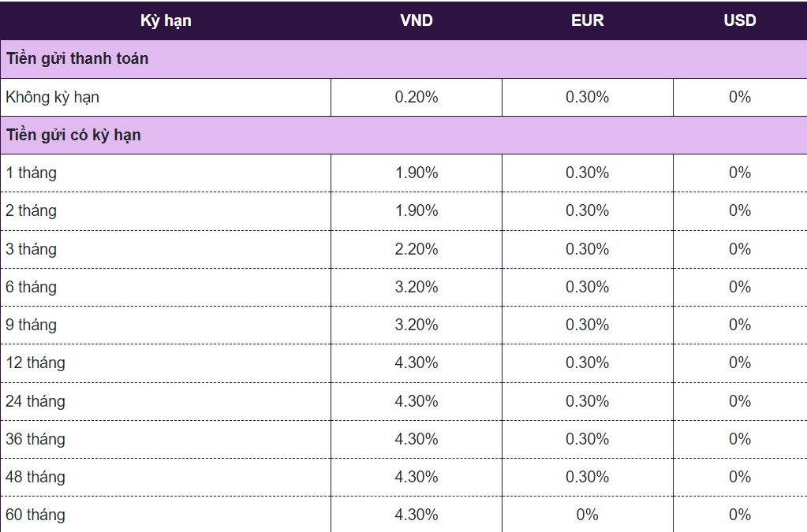The height and width of the screenshot is (532, 807).
Task: Select the 36 tháng term label
Action: tap(35, 439)
